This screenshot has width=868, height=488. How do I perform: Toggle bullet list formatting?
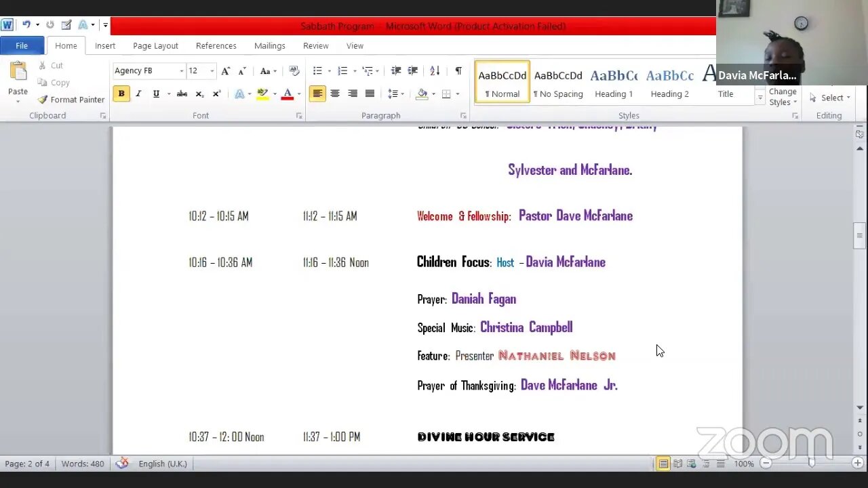click(317, 70)
